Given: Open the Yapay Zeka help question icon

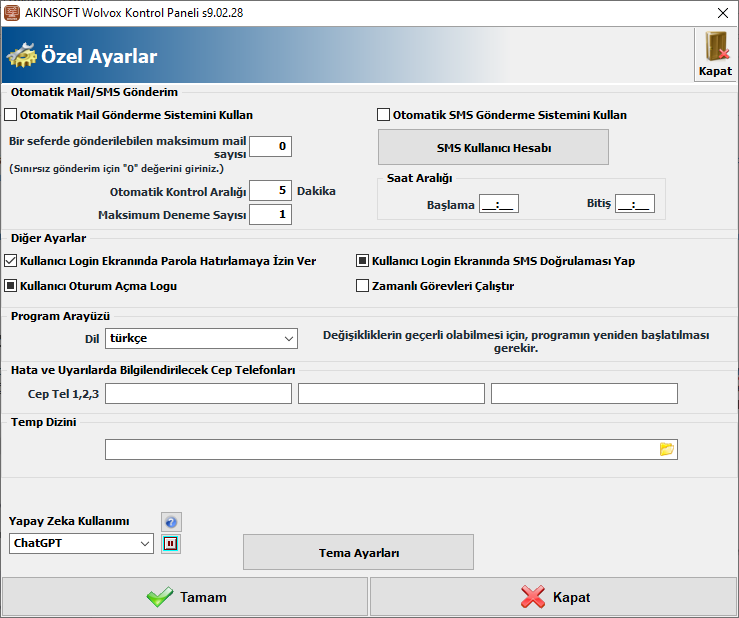Looking at the screenshot, I should [x=171, y=522].
